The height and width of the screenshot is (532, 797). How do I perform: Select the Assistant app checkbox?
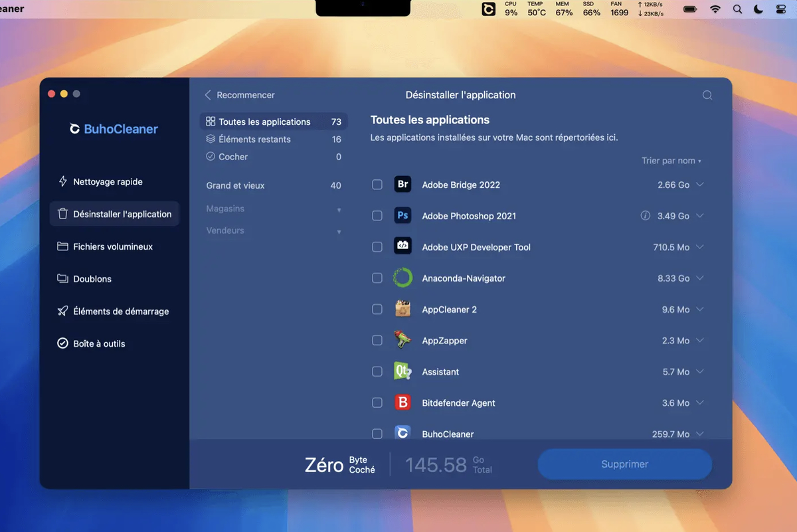tap(377, 372)
